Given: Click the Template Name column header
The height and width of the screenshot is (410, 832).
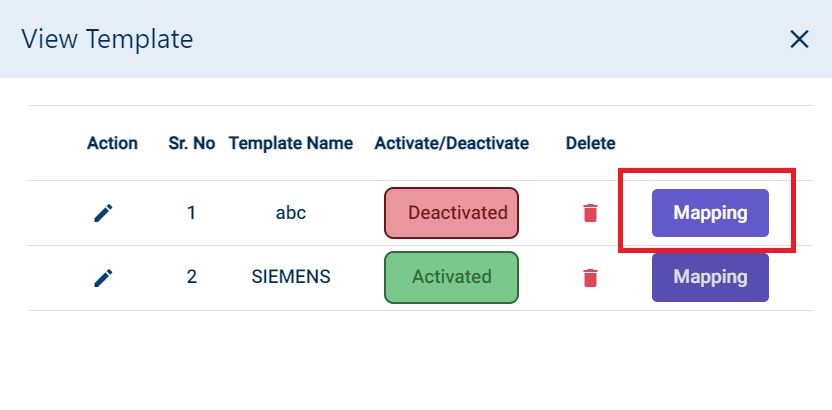Looking at the screenshot, I should [x=291, y=143].
